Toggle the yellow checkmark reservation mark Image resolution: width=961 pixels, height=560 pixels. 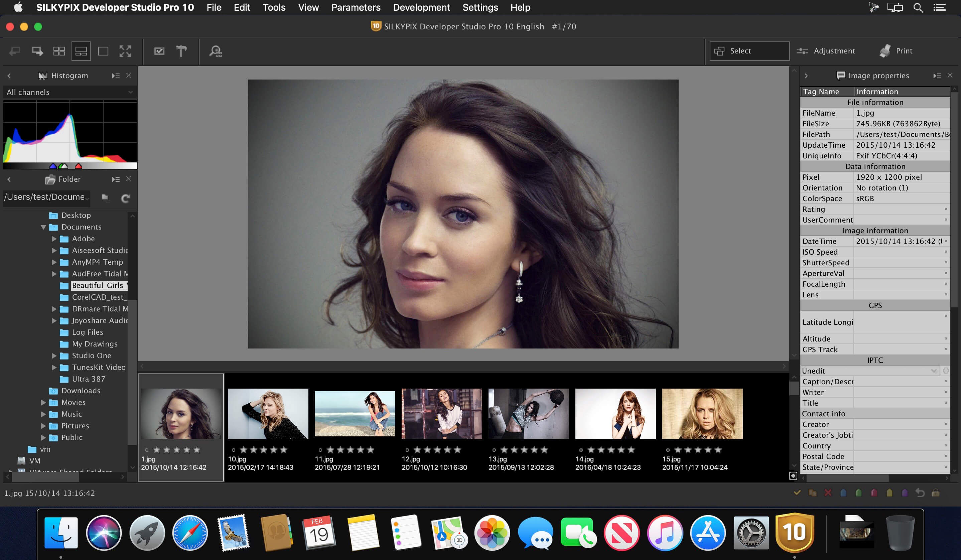[797, 493]
